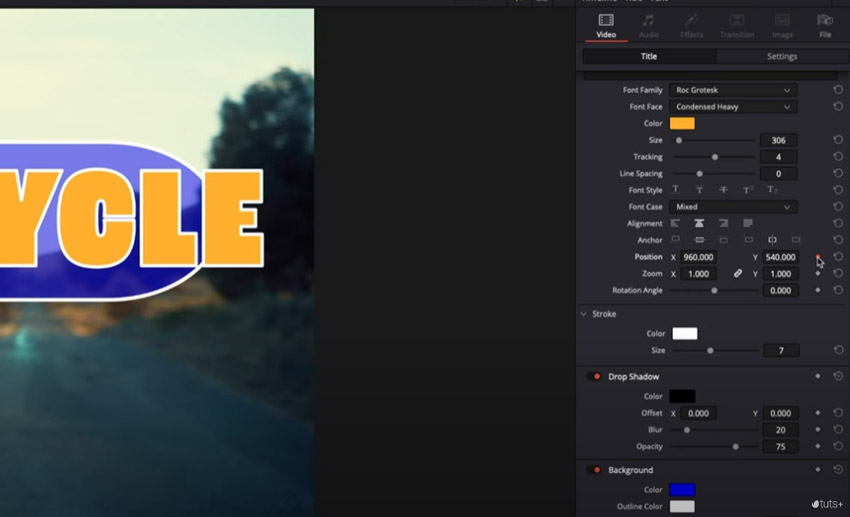The height and width of the screenshot is (517, 850).
Task: Open the Font Family dropdown
Action: pyautogui.click(x=733, y=90)
